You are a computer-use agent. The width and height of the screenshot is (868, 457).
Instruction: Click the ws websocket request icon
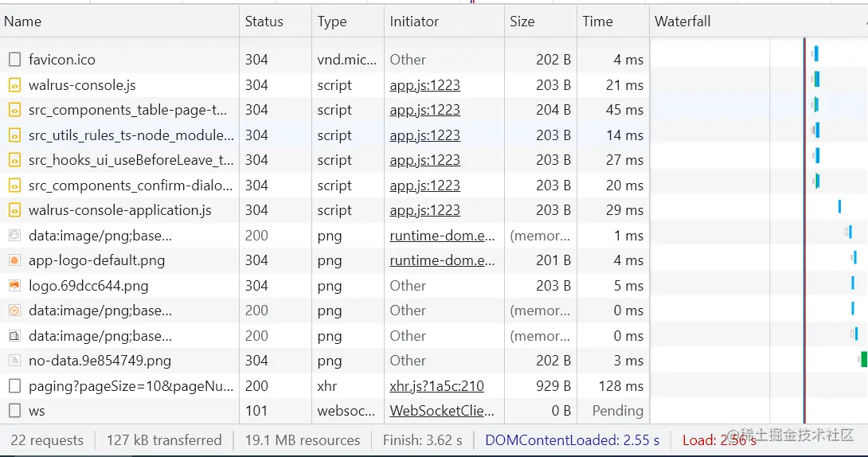[15, 411]
